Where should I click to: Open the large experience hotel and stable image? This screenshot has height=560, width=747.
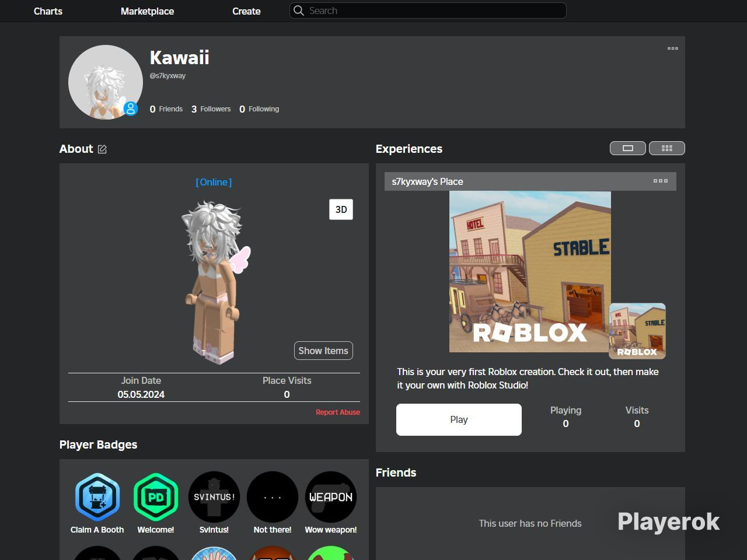pos(530,272)
